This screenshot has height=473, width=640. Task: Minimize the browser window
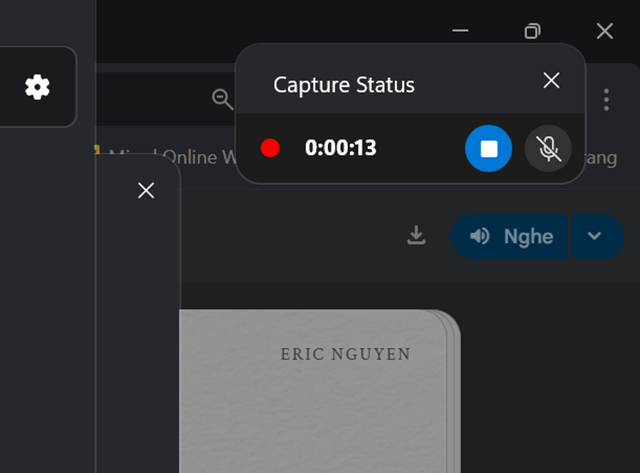coord(460,31)
